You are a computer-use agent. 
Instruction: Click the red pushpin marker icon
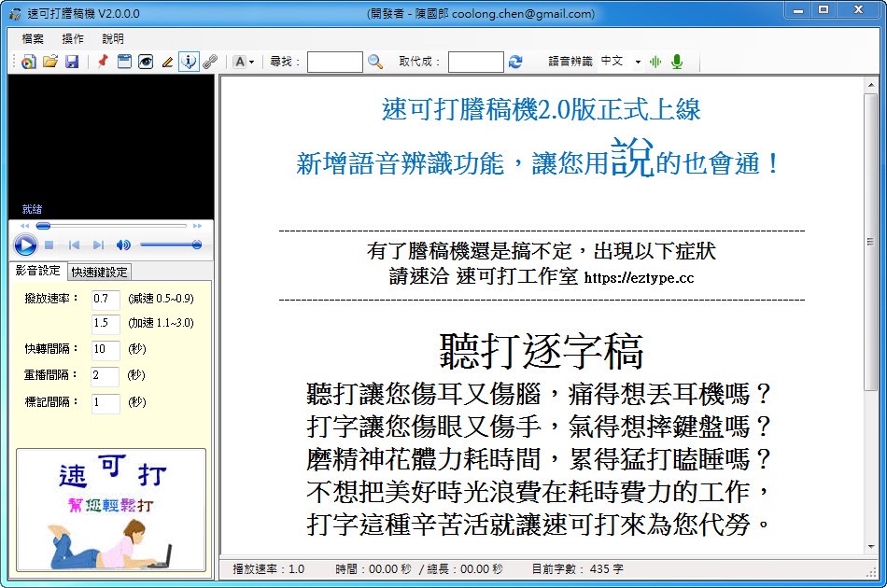[101, 61]
